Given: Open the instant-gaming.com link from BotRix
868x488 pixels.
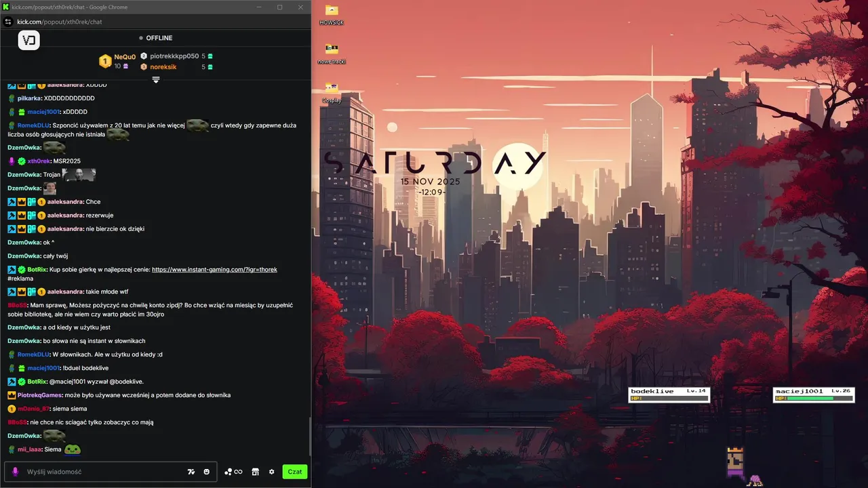Looking at the screenshot, I should (x=214, y=270).
